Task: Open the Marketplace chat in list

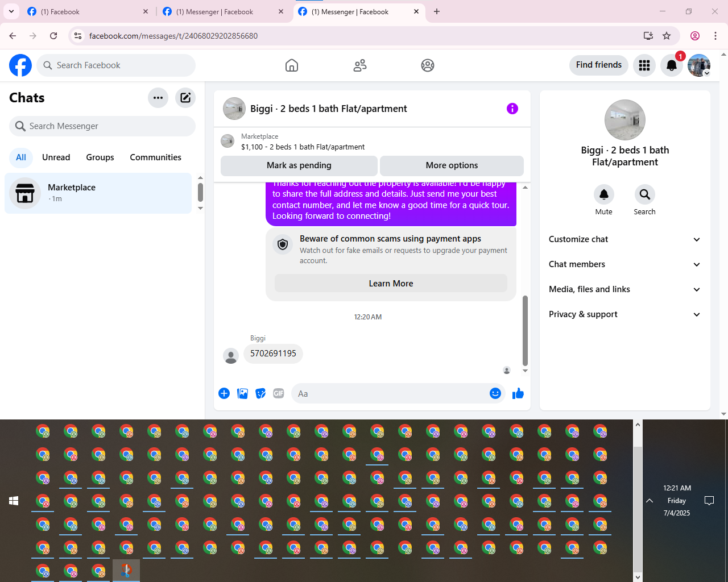Action: 98,193
